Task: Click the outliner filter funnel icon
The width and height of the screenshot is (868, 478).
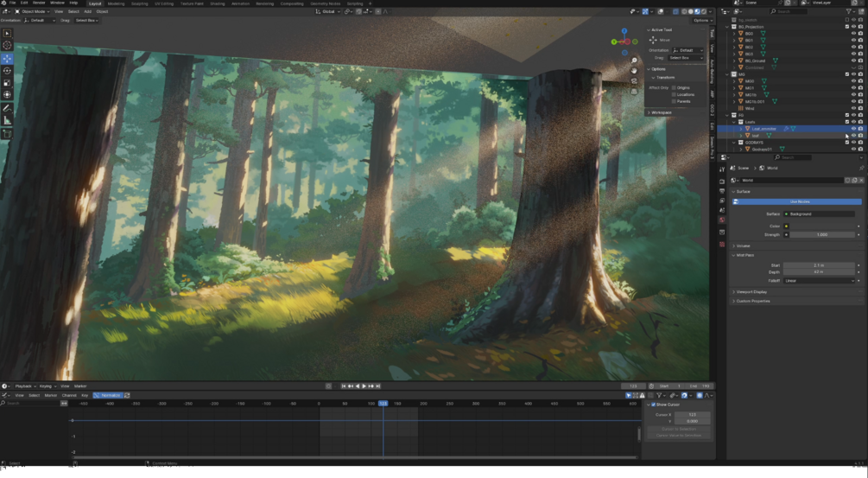Action: click(849, 11)
